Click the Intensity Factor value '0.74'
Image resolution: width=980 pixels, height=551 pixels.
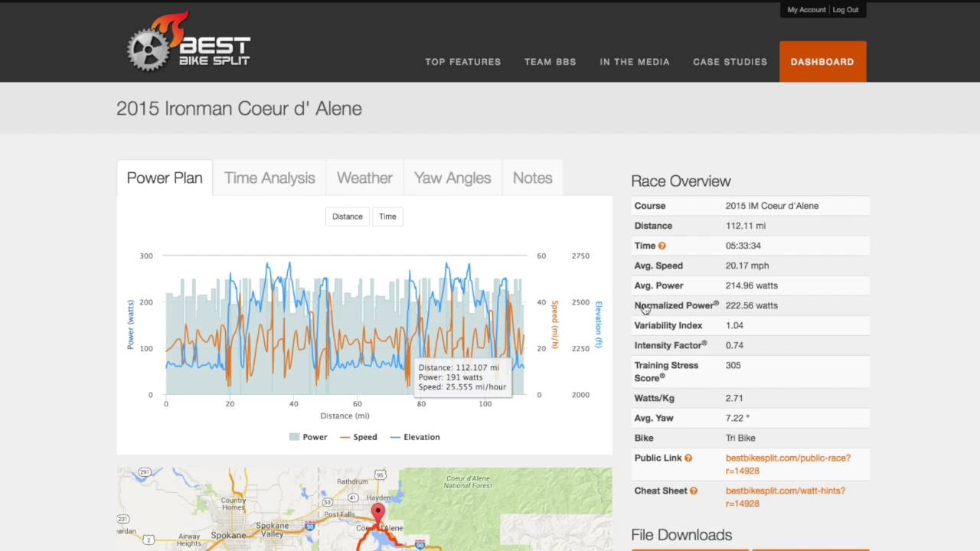click(x=734, y=345)
